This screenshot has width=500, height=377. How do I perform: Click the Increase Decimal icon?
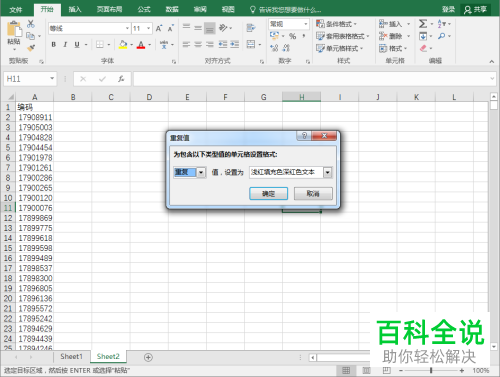tap(274, 48)
